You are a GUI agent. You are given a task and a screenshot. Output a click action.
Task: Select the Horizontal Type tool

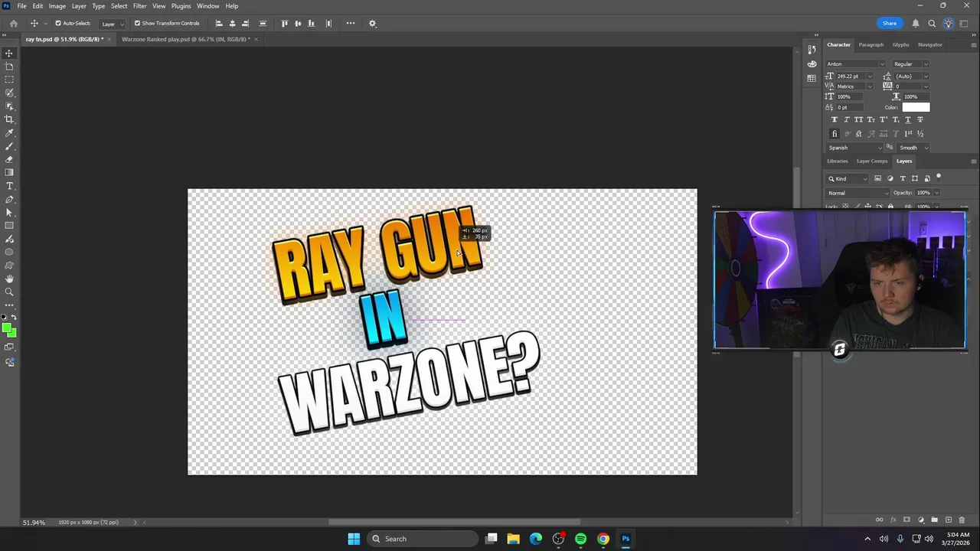click(9, 186)
